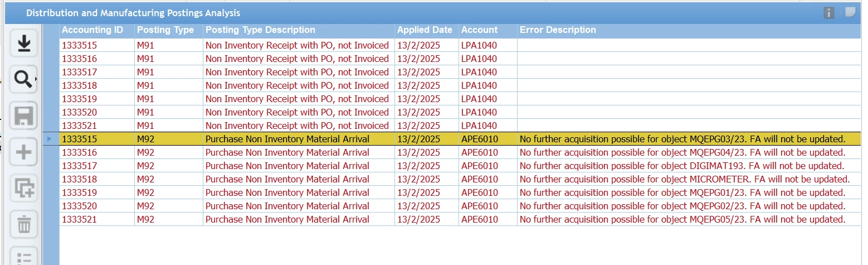868x265 pixels.
Task: Click the floppy disk save icon
Action: coord(24,116)
